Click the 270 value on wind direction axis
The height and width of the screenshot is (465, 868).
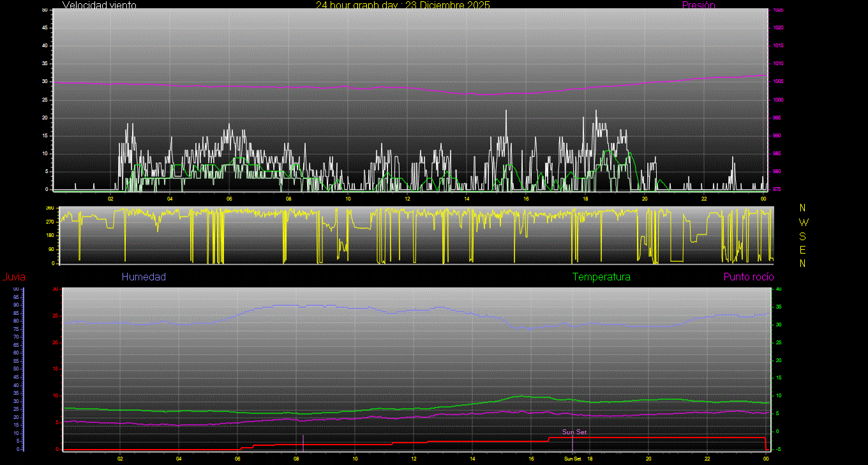[49, 222]
